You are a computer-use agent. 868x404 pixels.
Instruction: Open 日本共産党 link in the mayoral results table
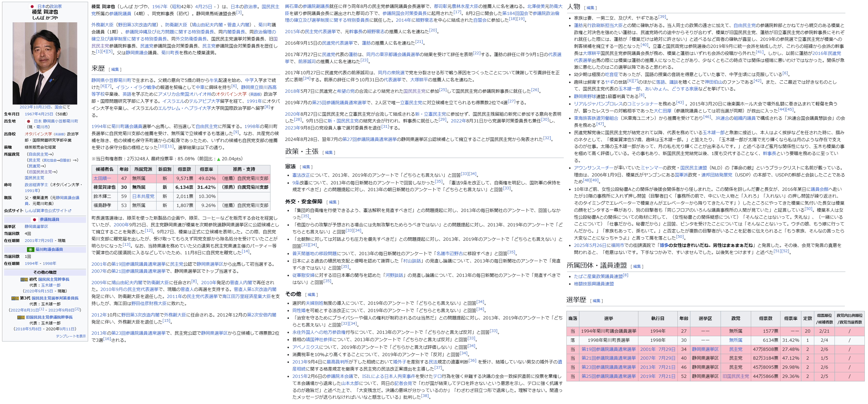pos(143,196)
